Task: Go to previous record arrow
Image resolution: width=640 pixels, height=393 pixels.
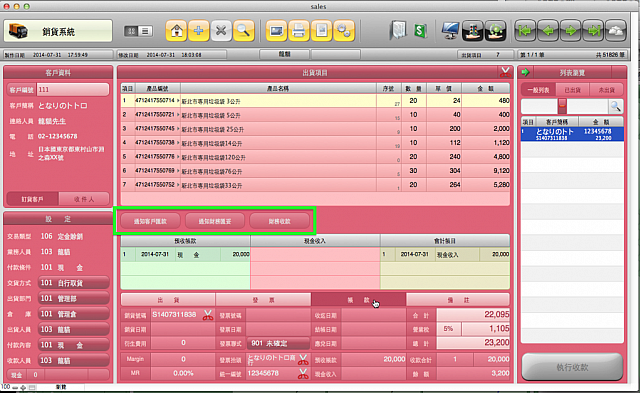Action: pyautogui.click(x=548, y=31)
